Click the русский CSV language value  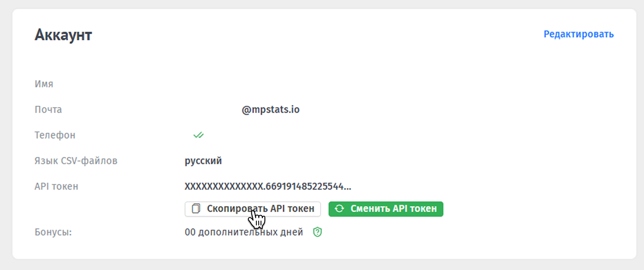click(203, 161)
